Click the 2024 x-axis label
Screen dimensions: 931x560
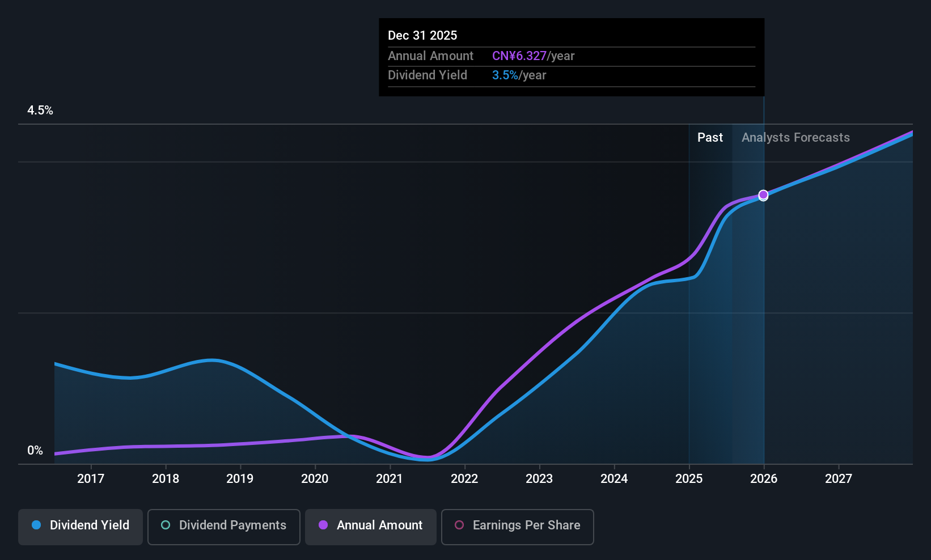tap(614, 479)
